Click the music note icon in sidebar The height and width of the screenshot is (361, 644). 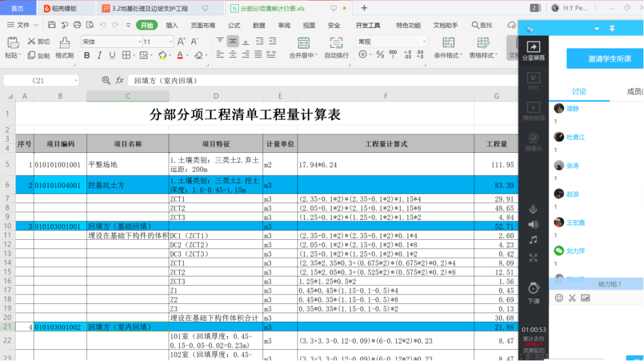pos(533,240)
